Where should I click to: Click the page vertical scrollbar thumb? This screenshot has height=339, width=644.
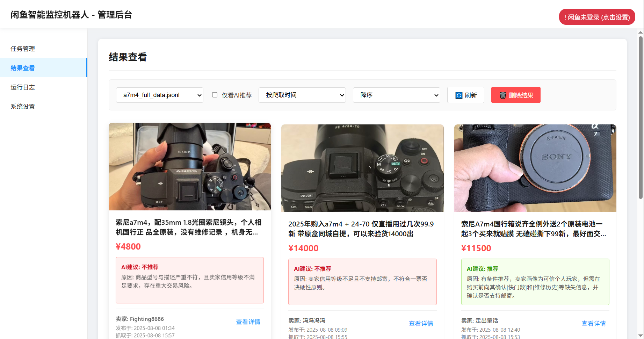[641, 117]
